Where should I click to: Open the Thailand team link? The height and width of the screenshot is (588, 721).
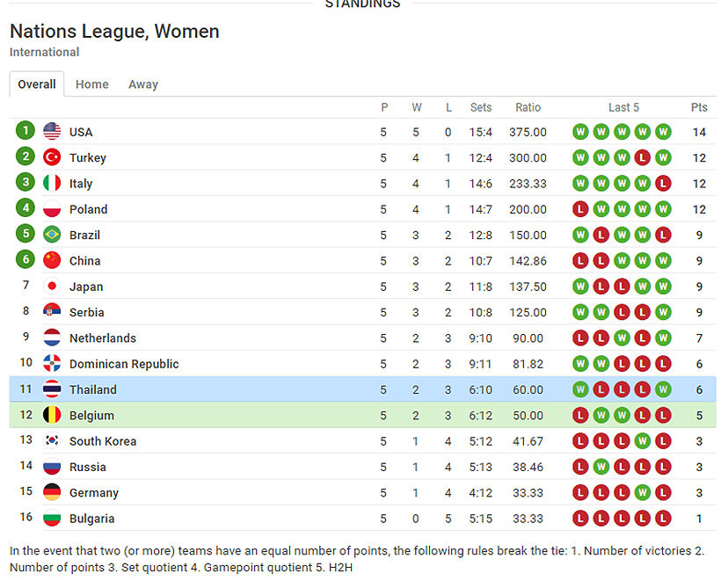coord(93,389)
